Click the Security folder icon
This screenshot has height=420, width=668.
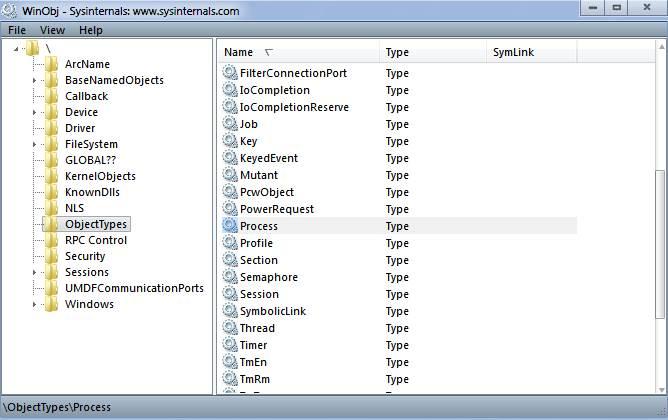[x=51, y=256]
